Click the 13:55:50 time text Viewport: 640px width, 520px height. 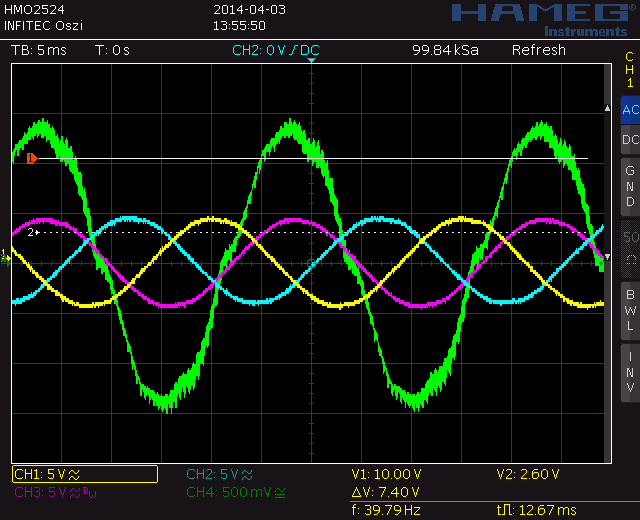click(239, 26)
